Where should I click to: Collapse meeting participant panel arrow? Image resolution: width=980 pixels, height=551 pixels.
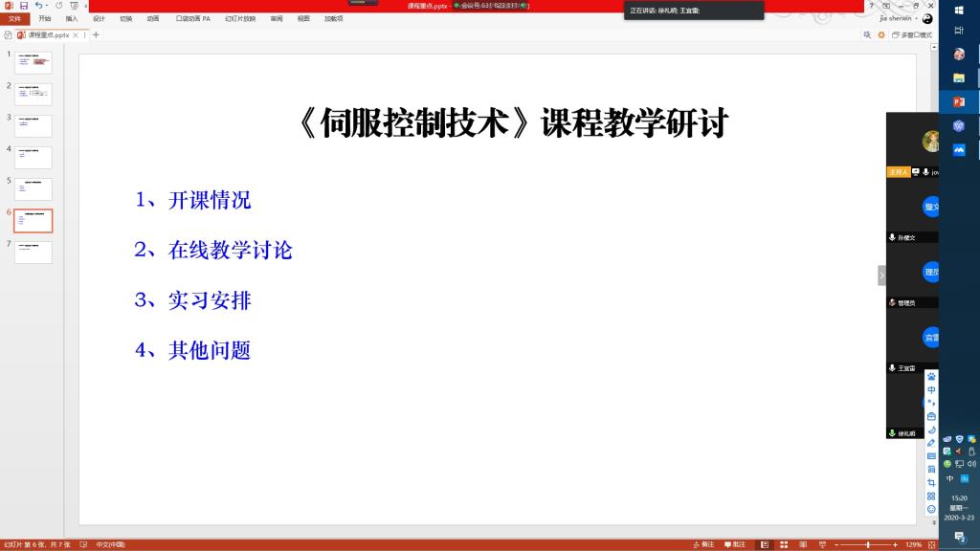point(881,275)
